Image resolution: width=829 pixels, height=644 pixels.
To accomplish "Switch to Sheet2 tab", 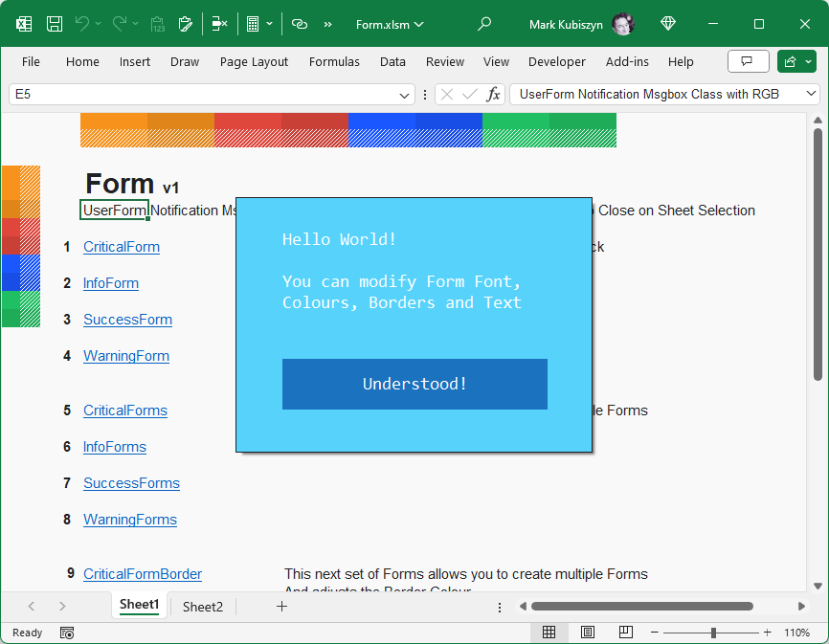I will click(x=202, y=606).
